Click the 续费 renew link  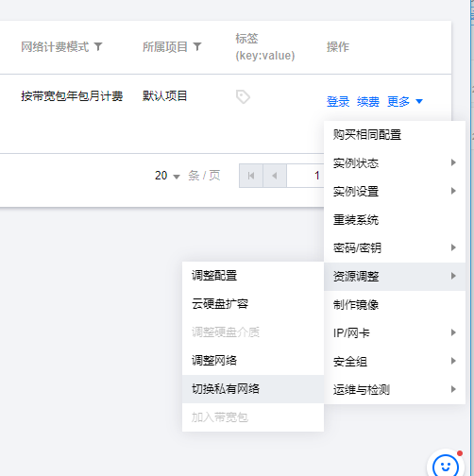[x=368, y=102]
